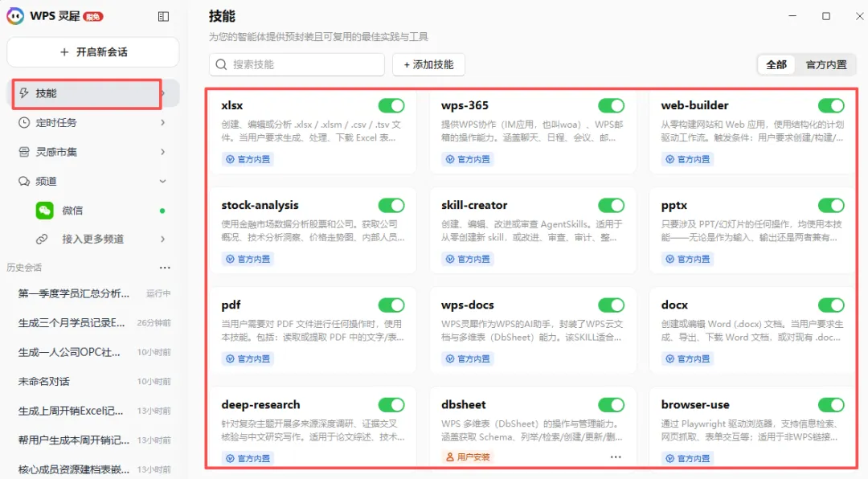Open dbsheet card's three-dot menu

point(616,456)
